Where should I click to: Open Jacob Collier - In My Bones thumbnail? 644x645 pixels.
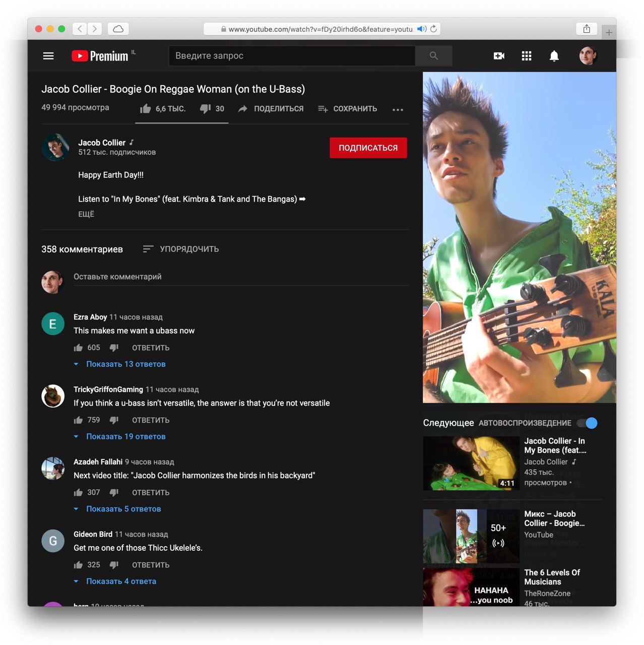[x=471, y=463]
